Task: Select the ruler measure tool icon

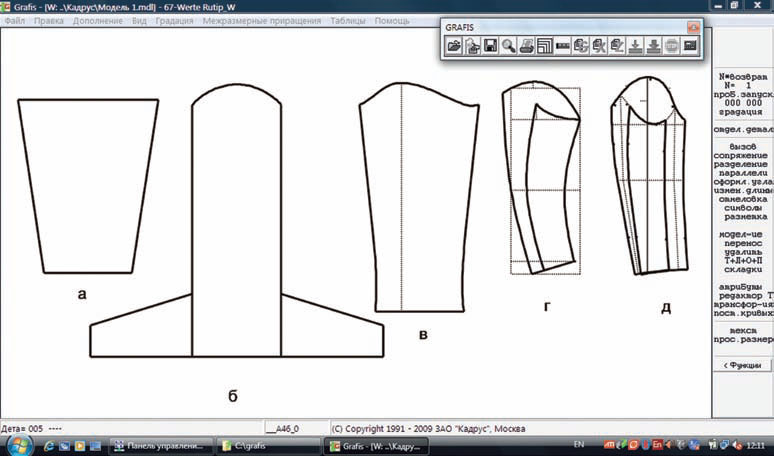Action: (x=563, y=46)
